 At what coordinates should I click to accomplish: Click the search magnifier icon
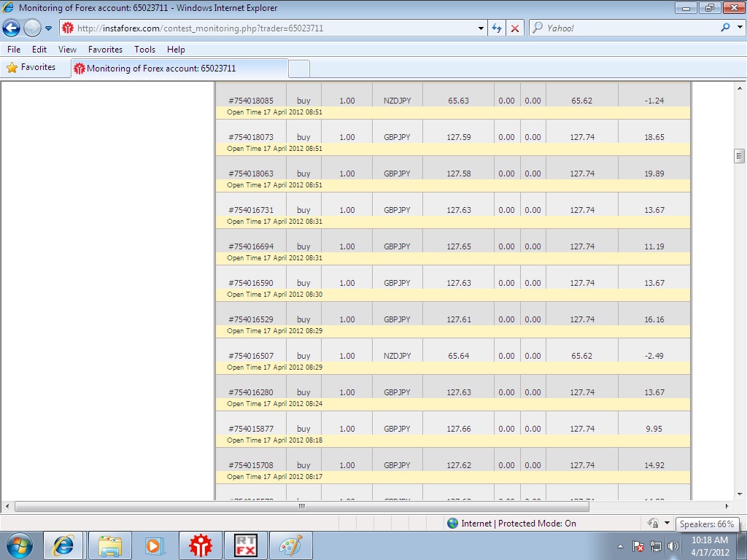click(x=725, y=28)
